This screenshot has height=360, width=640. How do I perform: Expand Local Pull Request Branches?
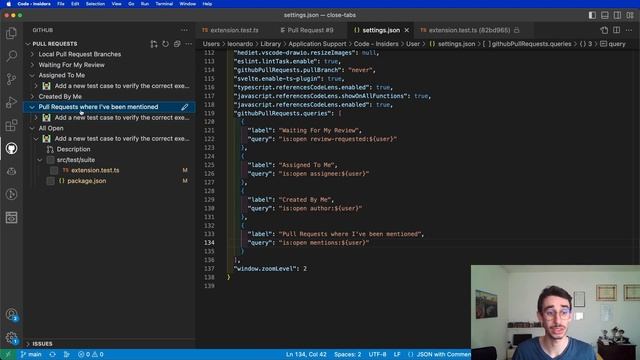[x=32, y=54]
